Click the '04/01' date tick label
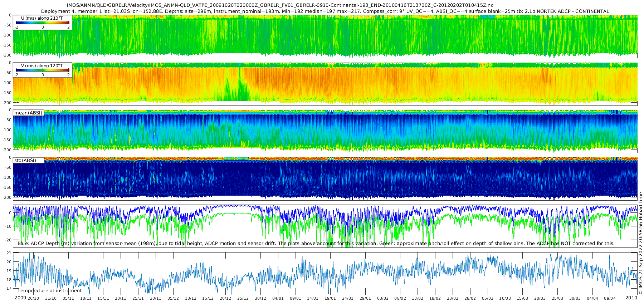Viewport: 644px width, 304px height. click(278, 298)
